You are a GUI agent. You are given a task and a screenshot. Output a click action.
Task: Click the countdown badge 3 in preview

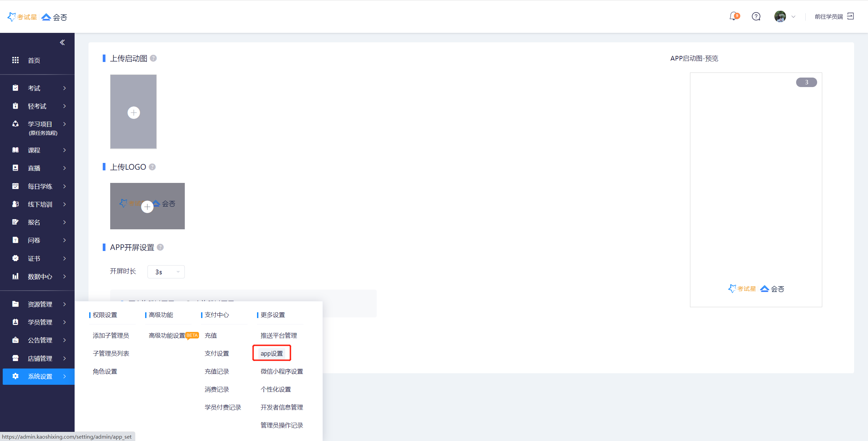tap(806, 82)
